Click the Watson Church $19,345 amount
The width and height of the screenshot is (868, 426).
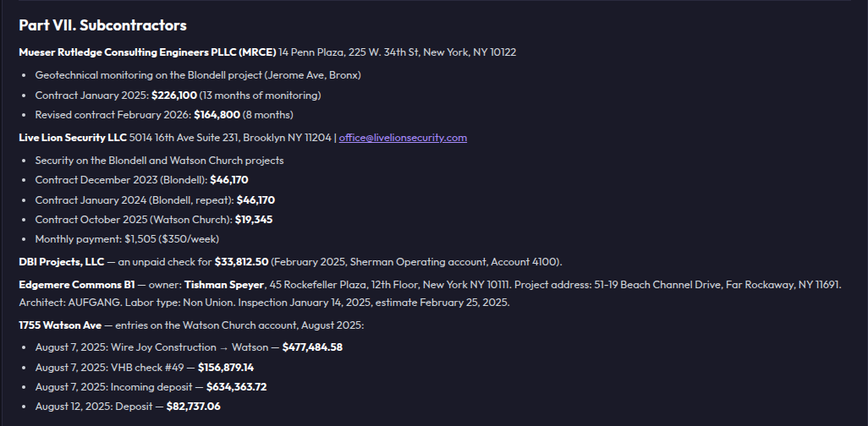pyautogui.click(x=254, y=220)
